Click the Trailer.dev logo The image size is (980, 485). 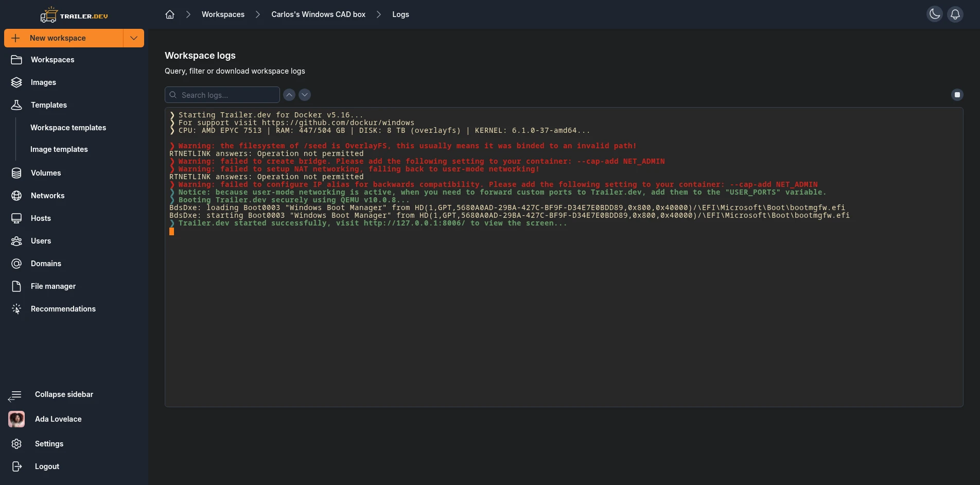tap(74, 15)
